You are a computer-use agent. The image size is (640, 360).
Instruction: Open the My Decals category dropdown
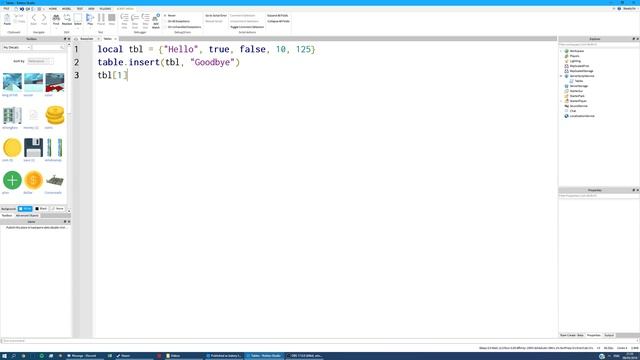(x=16, y=47)
